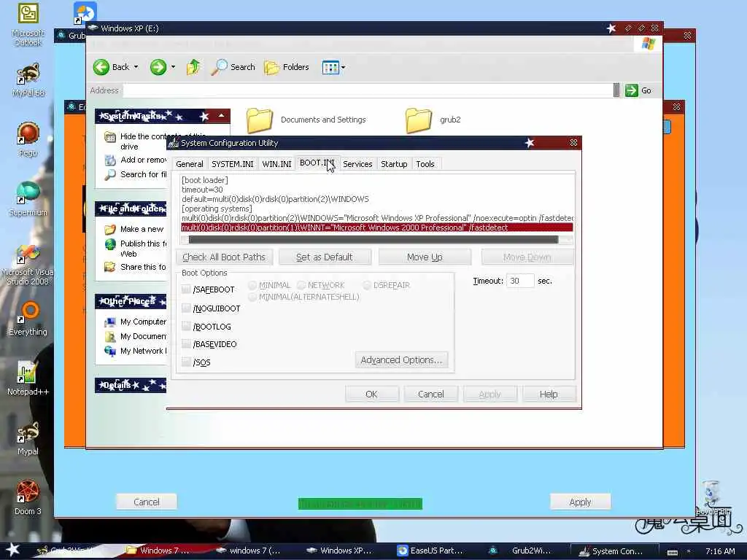Click the explorer Address field
The width and height of the screenshot is (747, 560).
point(367,90)
